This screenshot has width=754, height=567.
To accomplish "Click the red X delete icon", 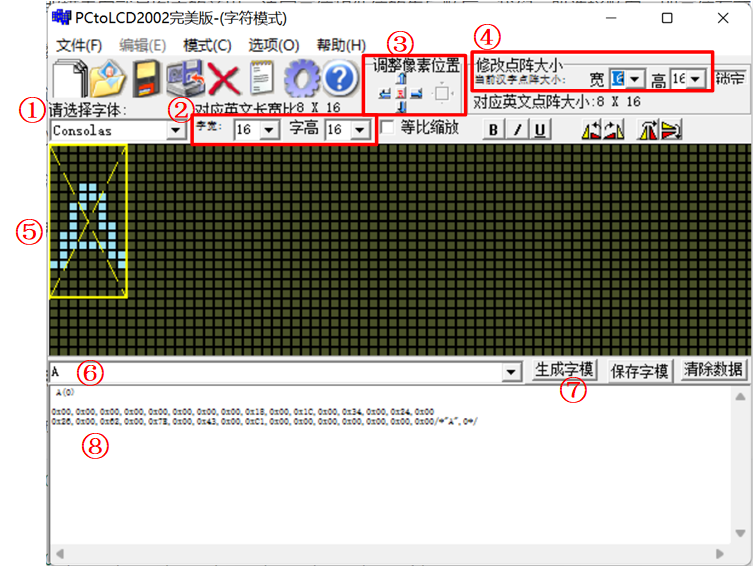I will coord(223,79).
